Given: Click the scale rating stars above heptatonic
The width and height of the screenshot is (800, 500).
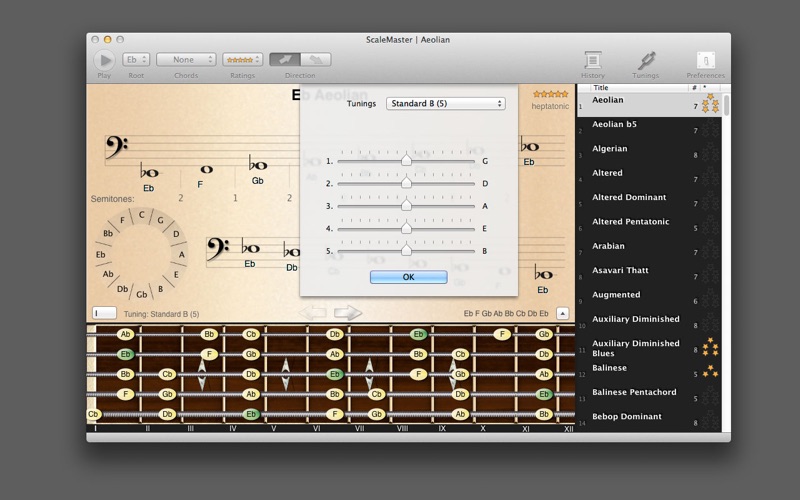Looking at the screenshot, I should pyautogui.click(x=551, y=94).
